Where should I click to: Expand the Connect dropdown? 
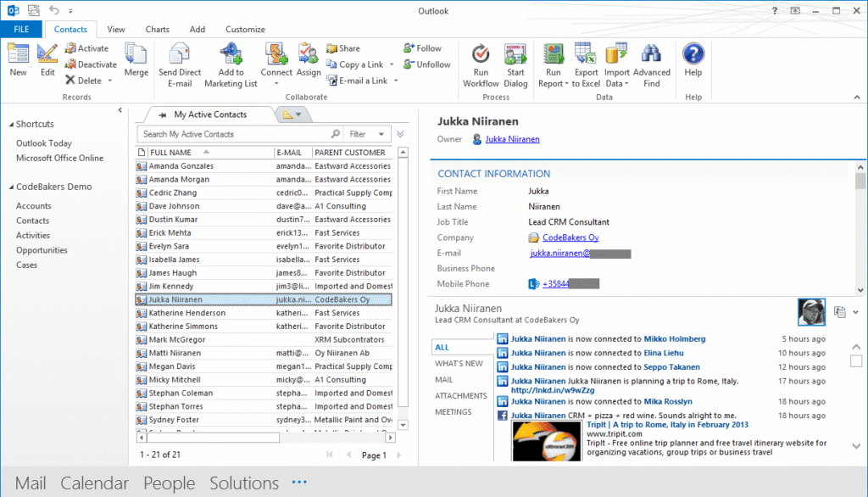click(276, 84)
